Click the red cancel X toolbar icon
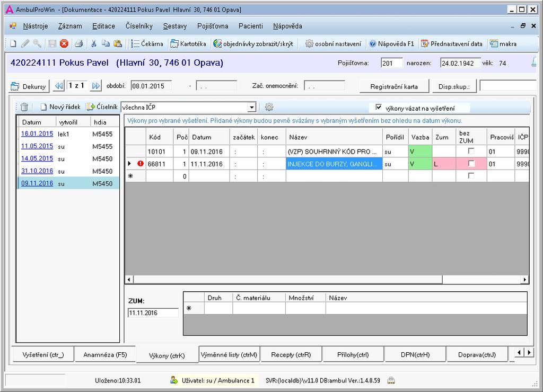 [x=64, y=43]
